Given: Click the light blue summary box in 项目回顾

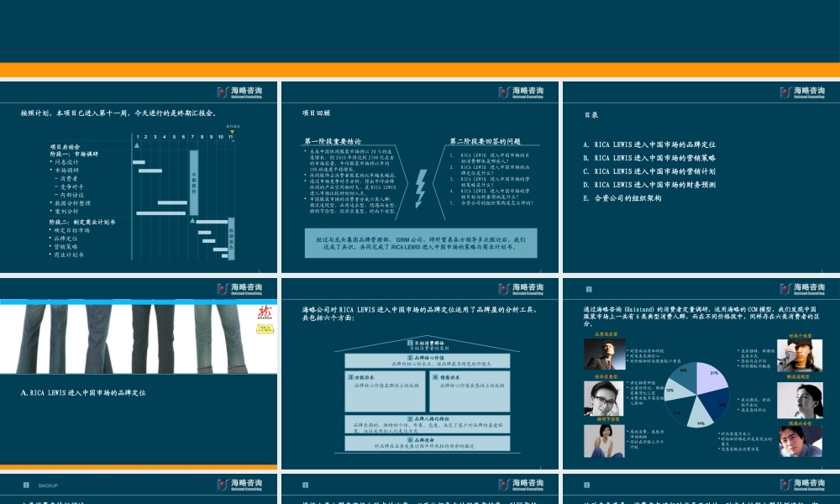Looking at the screenshot, I should pyautogui.click(x=421, y=243).
